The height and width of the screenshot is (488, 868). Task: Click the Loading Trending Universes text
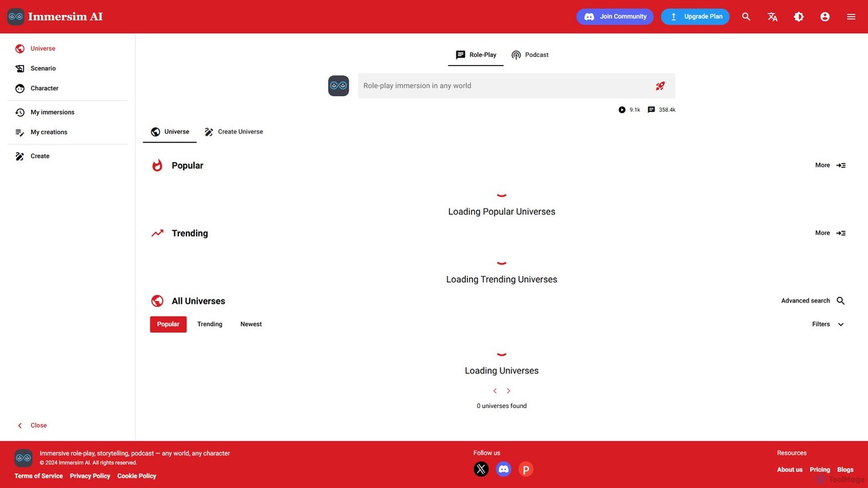point(502,279)
